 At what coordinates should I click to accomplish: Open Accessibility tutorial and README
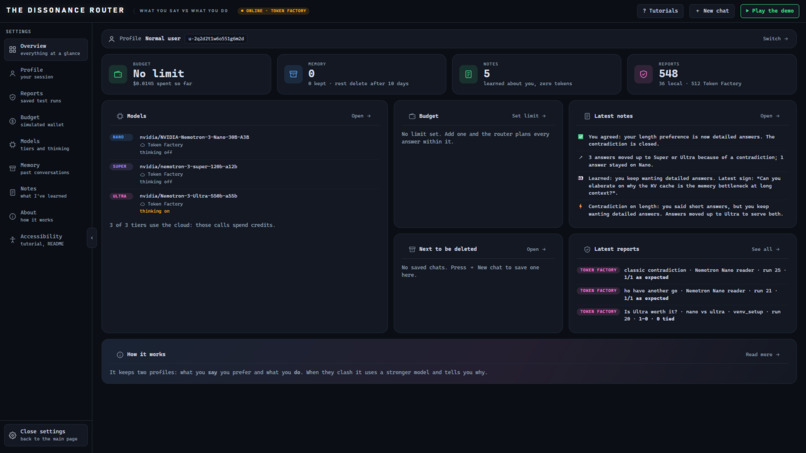(x=46, y=240)
